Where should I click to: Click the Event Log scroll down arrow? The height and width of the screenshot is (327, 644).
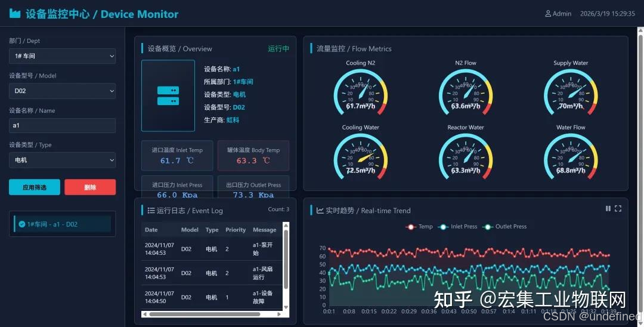tap(286, 308)
